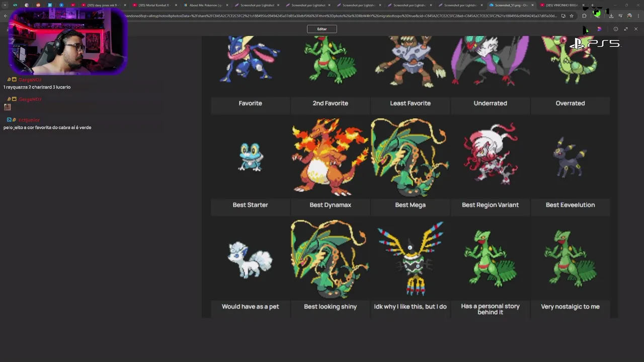Click the 'Best looking shiny' label
This screenshot has height=362, width=644.
point(330,306)
